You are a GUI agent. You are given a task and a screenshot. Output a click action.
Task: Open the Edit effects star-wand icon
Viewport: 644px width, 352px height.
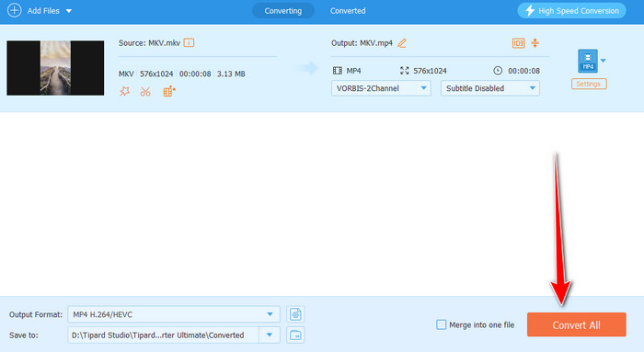(x=124, y=92)
